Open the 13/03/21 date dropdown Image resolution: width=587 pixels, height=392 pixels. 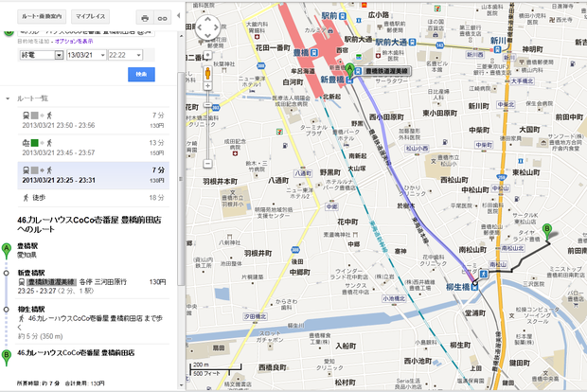(86, 55)
